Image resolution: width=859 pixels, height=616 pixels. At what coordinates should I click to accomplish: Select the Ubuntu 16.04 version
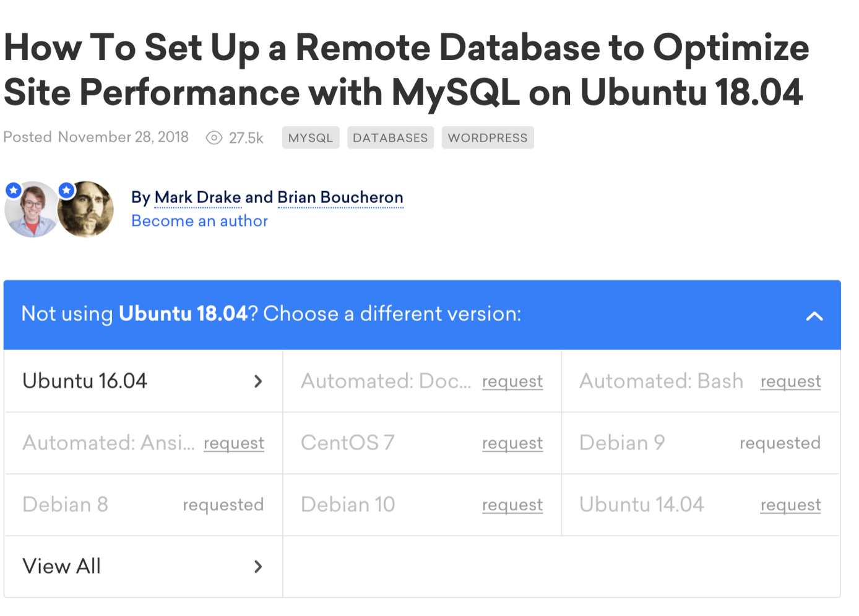tap(85, 381)
